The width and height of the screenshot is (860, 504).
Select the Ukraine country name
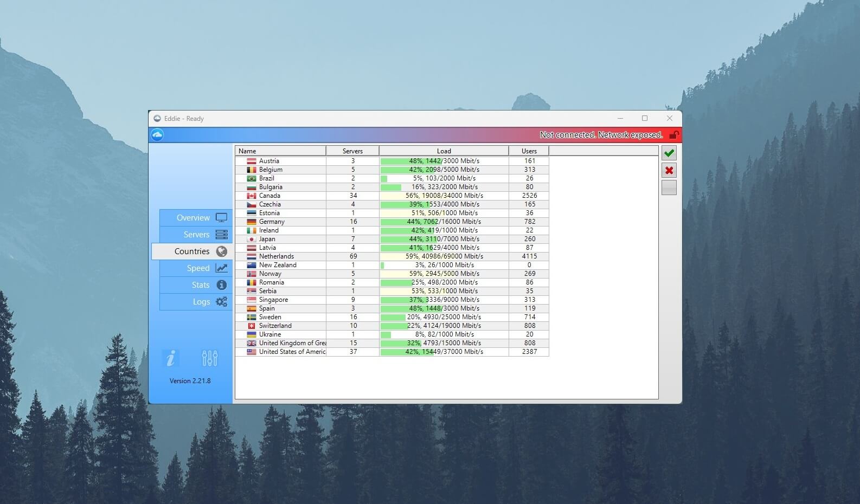click(x=270, y=334)
